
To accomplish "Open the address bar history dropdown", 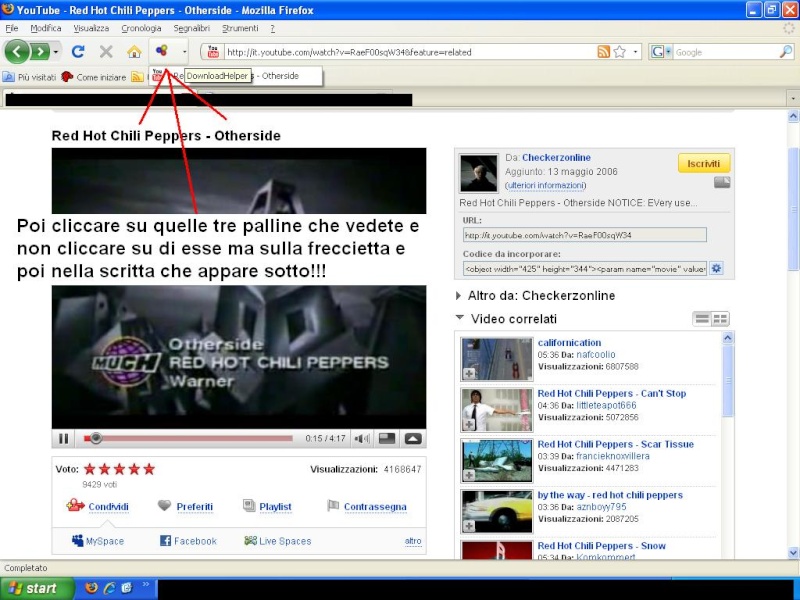I will pyautogui.click(x=635, y=52).
